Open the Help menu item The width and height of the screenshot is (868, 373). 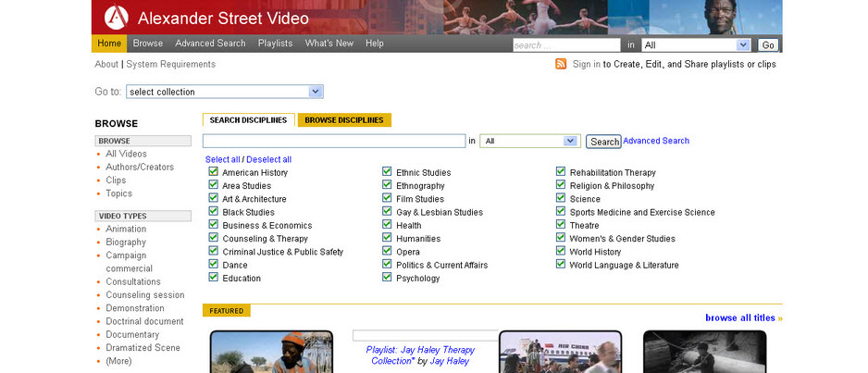pos(374,44)
